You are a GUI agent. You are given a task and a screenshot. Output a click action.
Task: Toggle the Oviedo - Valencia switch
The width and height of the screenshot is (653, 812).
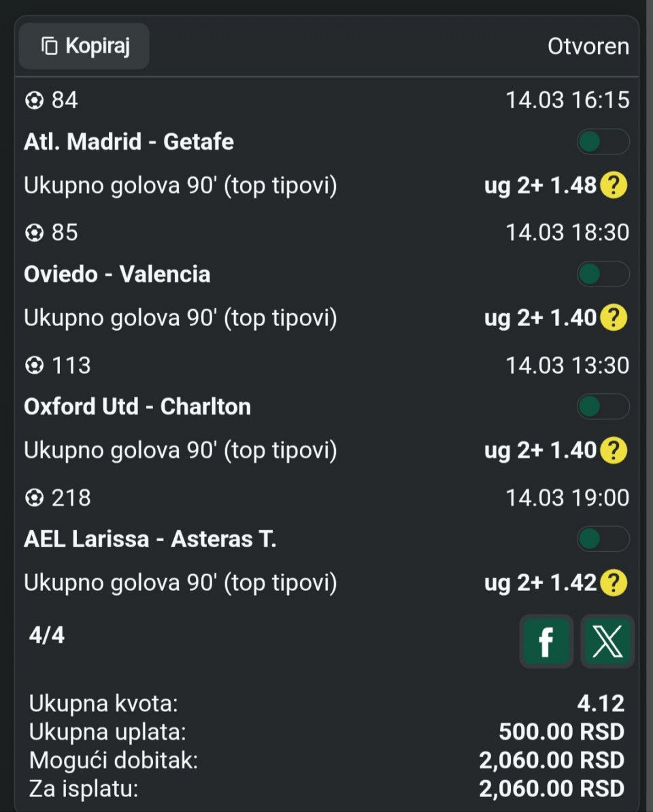tap(603, 274)
